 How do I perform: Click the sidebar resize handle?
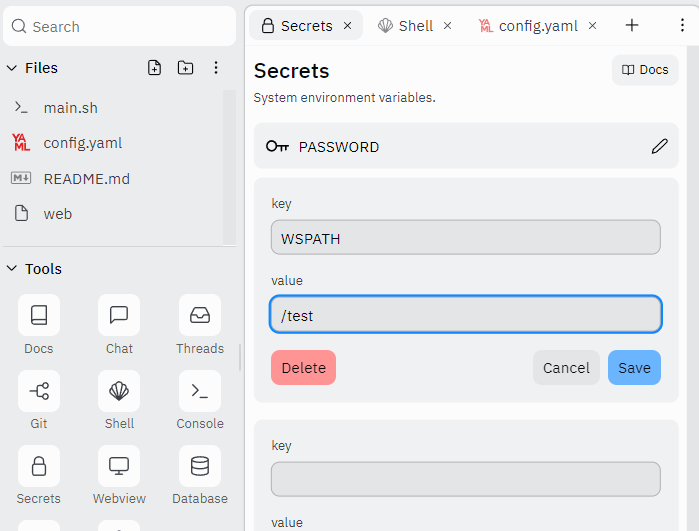[240, 358]
